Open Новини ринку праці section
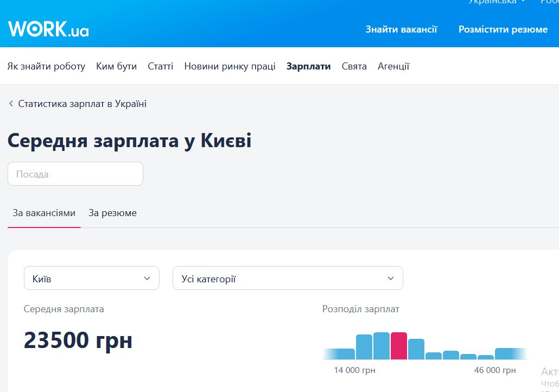 (x=230, y=66)
